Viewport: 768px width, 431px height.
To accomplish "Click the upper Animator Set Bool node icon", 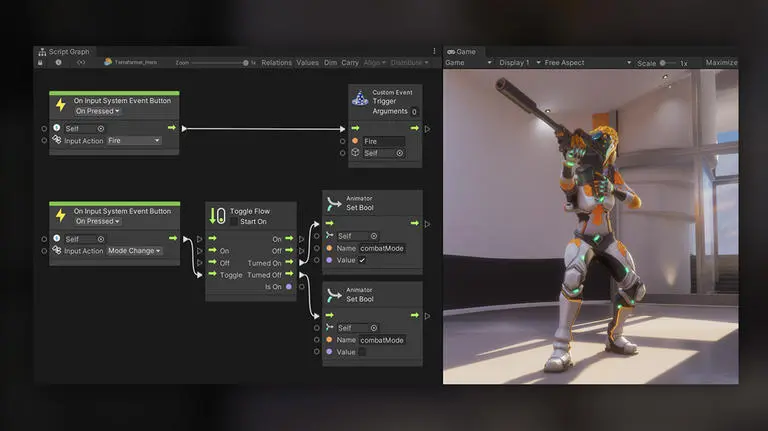I will [334, 204].
